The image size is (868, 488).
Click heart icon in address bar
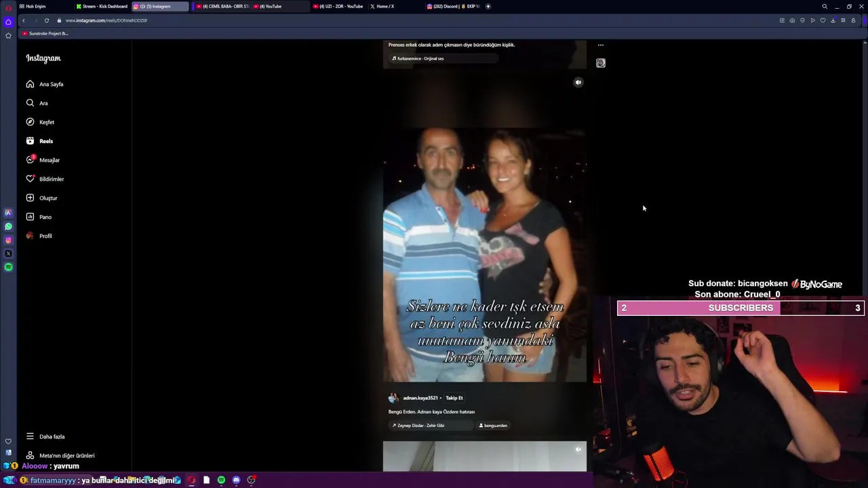823,20
